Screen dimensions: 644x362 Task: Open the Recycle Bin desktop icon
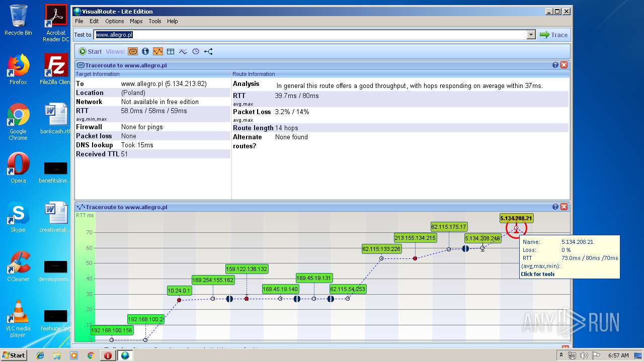point(18,20)
